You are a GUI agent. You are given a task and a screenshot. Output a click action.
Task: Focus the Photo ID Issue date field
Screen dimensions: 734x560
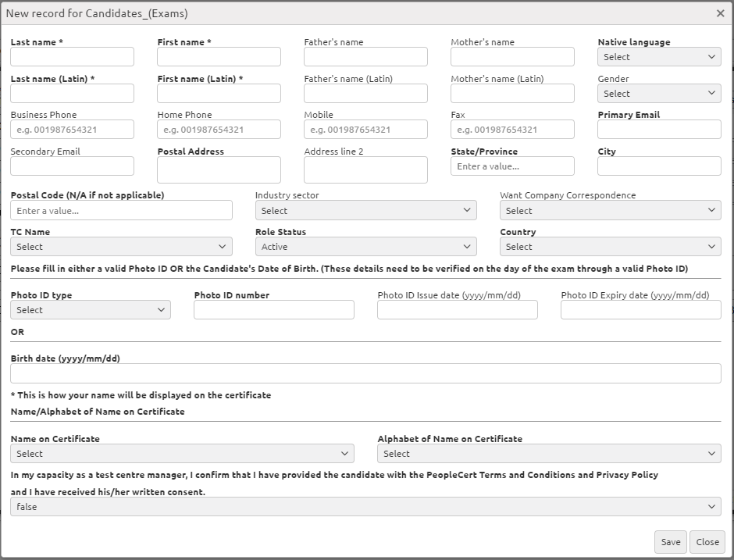tap(458, 309)
